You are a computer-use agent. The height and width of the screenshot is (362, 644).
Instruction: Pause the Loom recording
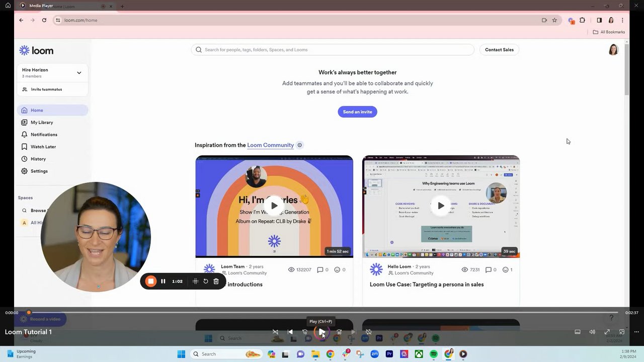pos(163,281)
